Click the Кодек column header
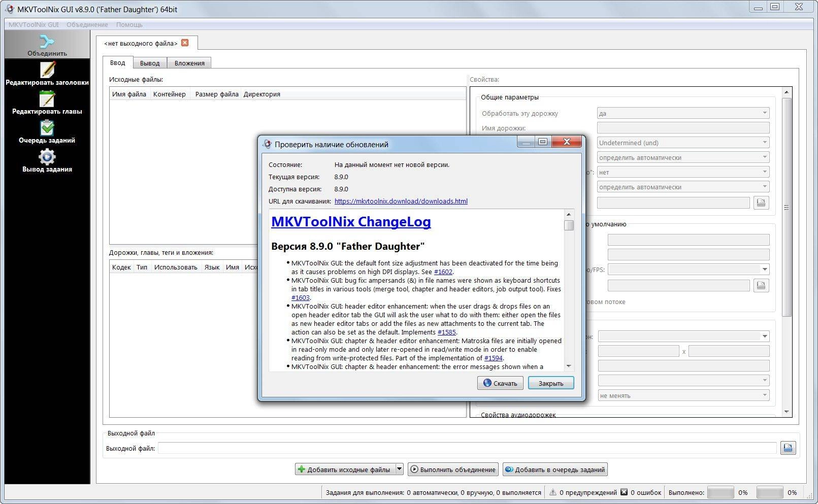Viewport: 818px width, 504px height. [x=121, y=267]
